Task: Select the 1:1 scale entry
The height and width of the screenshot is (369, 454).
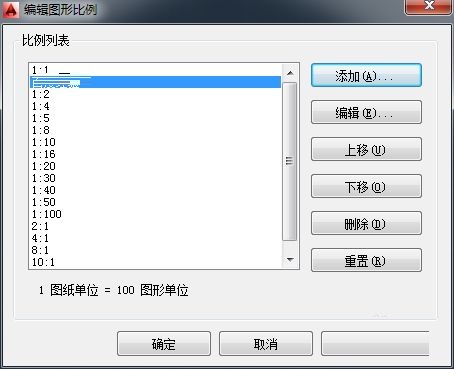Action: pyautogui.click(x=155, y=70)
